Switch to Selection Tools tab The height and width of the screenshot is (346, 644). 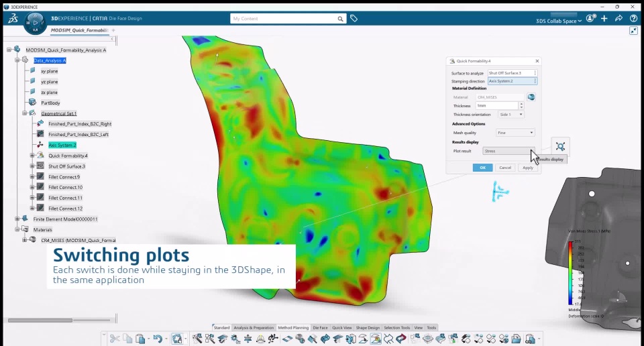(x=396, y=327)
